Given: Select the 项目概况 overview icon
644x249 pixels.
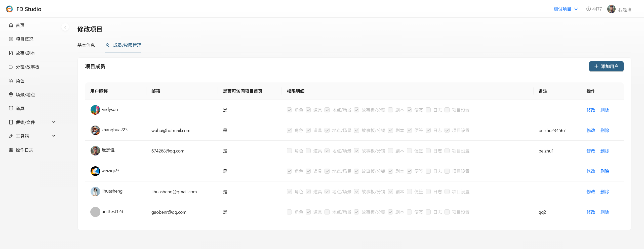Looking at the screenshot, I should tap(11, 39).
